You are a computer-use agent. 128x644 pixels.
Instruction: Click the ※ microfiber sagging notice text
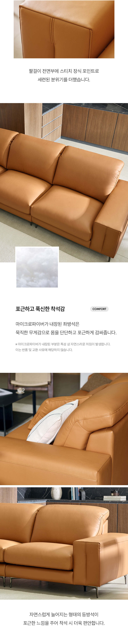pos(63,344)
